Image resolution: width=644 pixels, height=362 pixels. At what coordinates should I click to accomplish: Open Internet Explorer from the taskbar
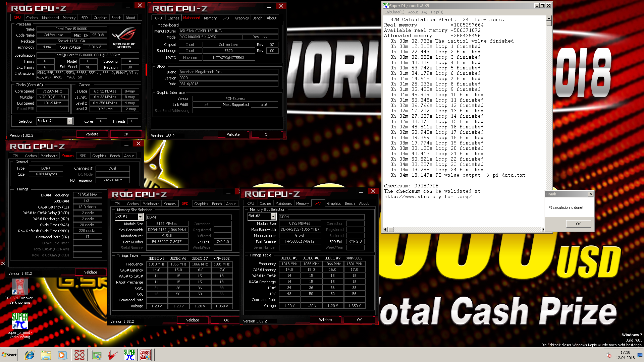click(30, 355)
